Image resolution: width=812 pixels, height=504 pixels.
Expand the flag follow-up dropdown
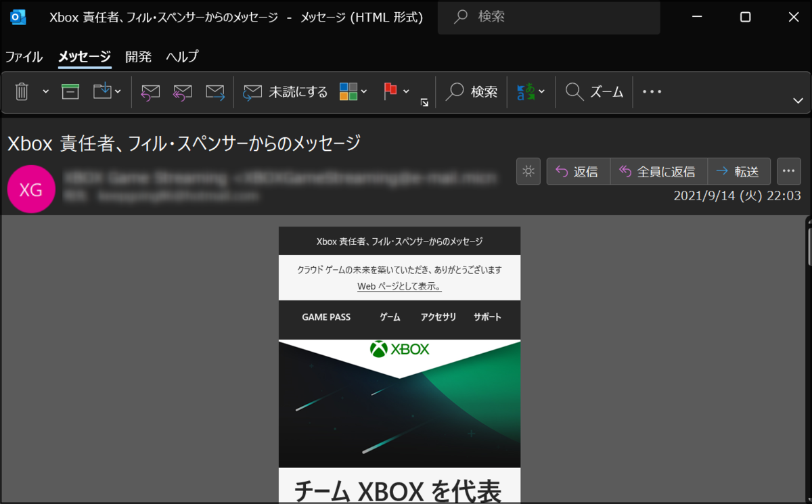407,91
